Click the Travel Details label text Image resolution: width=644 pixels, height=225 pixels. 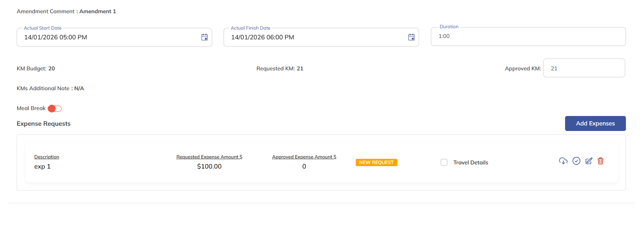pos(470,163)
